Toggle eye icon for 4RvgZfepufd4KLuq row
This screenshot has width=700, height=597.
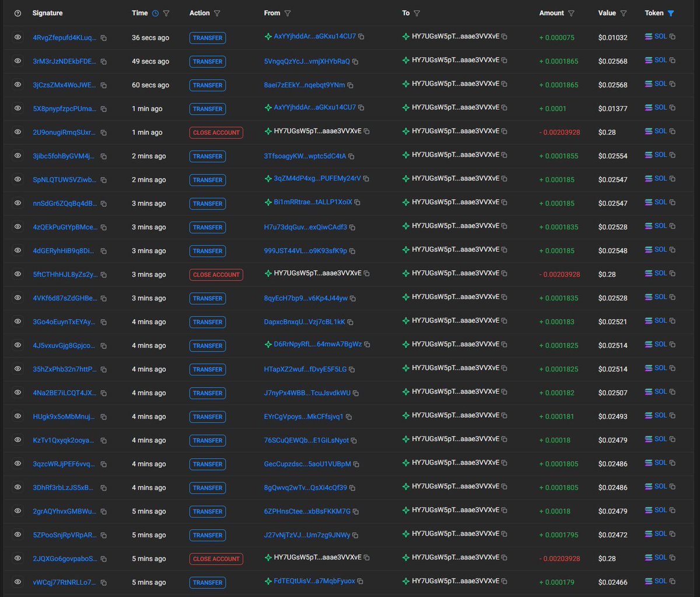click(x=17, y=37)
